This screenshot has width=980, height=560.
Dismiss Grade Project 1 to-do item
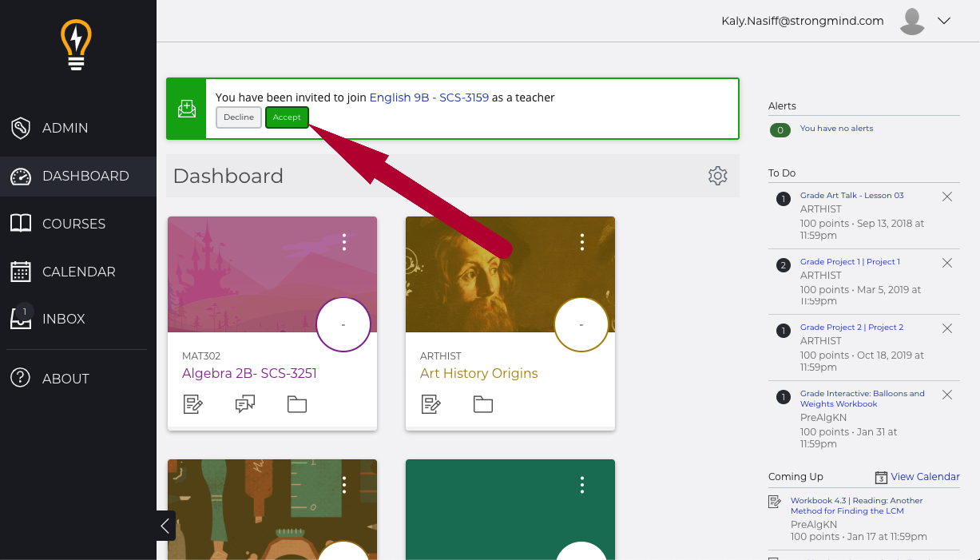click(947, 263)
